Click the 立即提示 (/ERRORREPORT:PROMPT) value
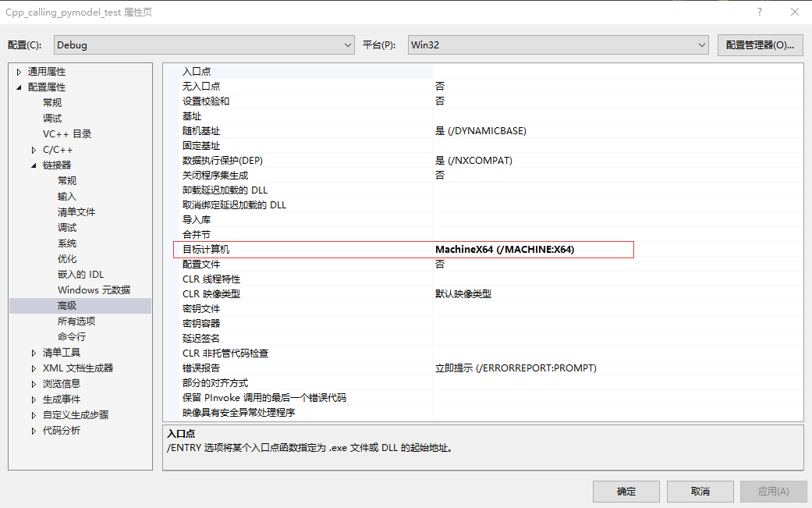This screenshot has height=508, width=812. coord(516,368)
